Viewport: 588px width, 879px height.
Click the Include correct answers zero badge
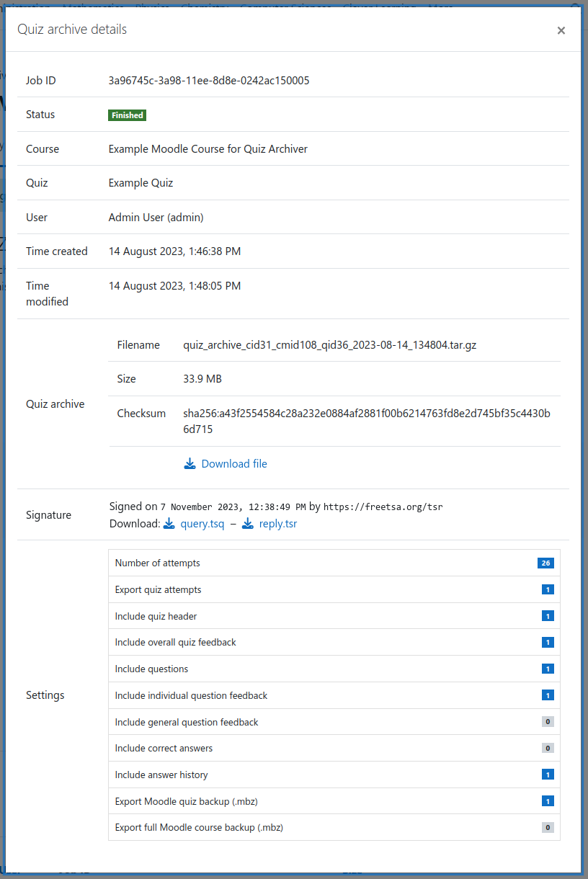point(548,748)
